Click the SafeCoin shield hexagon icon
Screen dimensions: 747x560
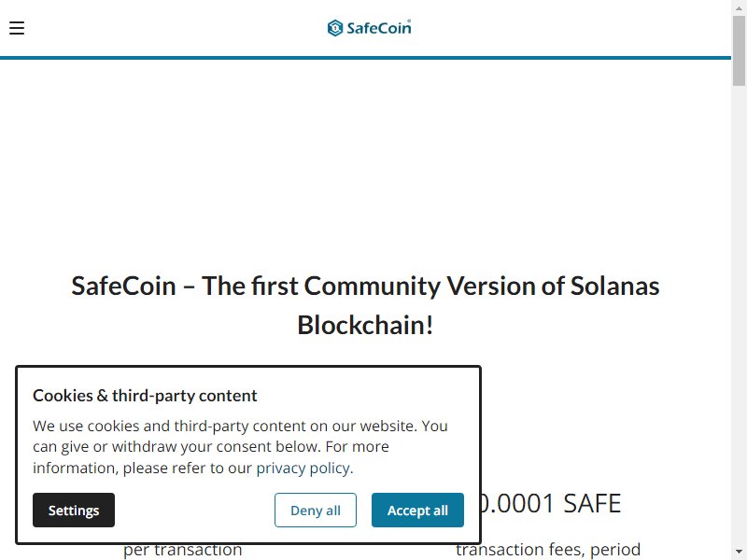tap(335, 28)
